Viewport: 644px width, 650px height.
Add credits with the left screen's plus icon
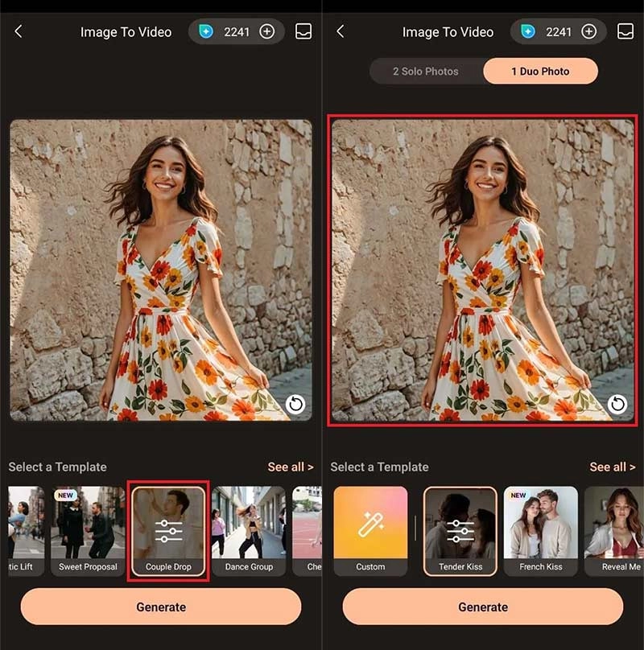coord(267,32)
